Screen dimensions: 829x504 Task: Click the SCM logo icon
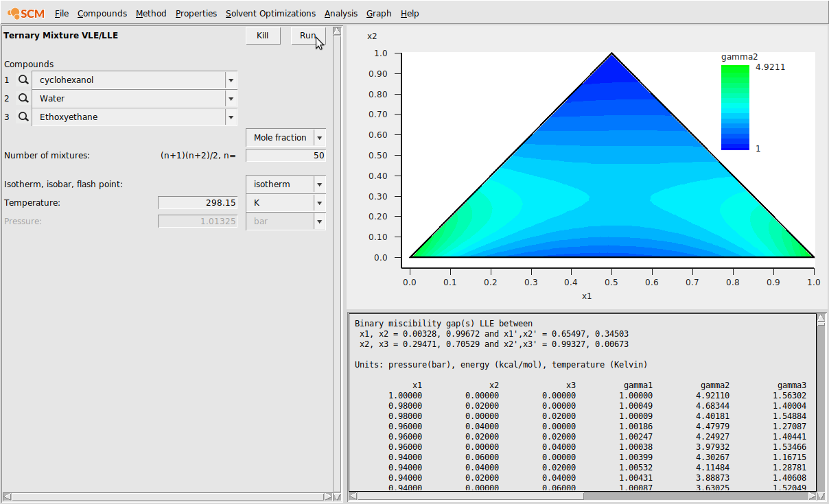(x=26, y=13)
